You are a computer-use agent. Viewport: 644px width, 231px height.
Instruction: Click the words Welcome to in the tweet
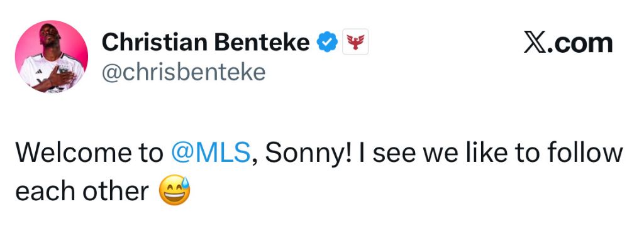89,154
